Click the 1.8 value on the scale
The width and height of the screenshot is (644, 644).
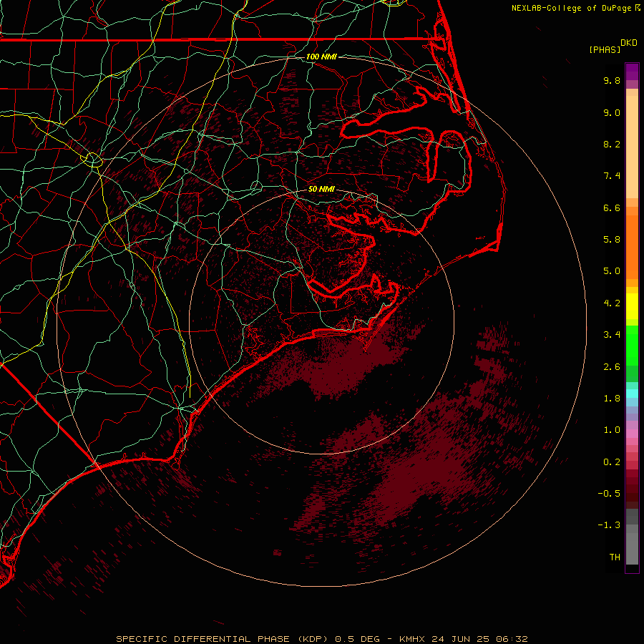[612, 399]
